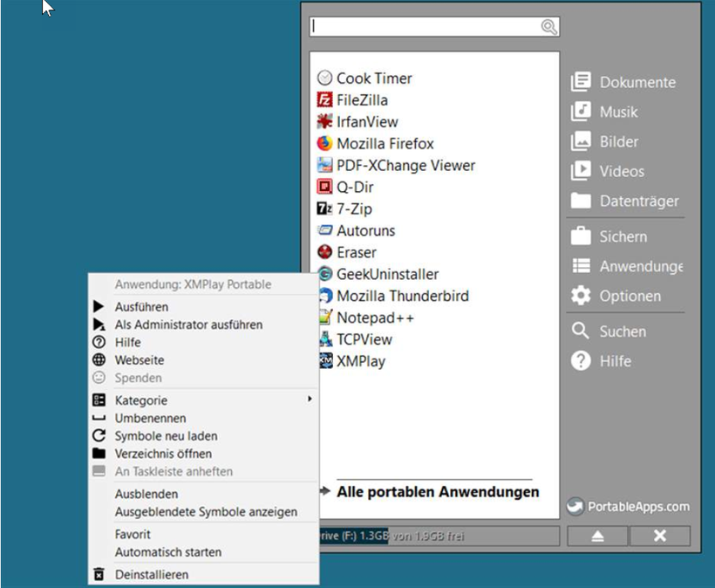Click the Eraser app icon
This screenshot has height=588, width=715.
[324, 252]
